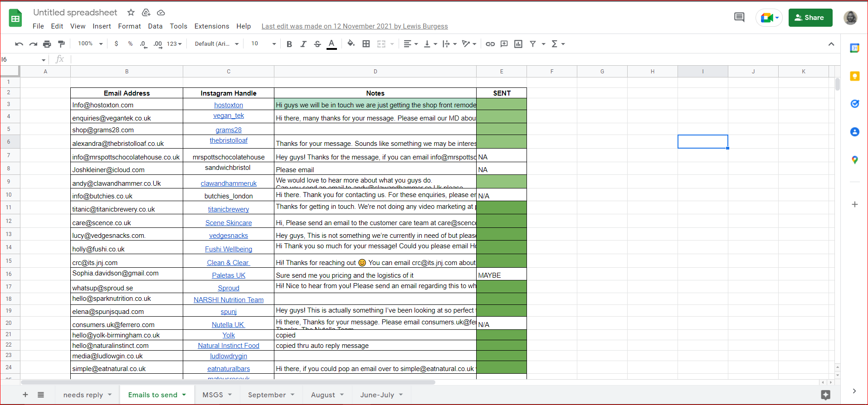Hide the menus with collapse arrow

click(x=831, y=44)
